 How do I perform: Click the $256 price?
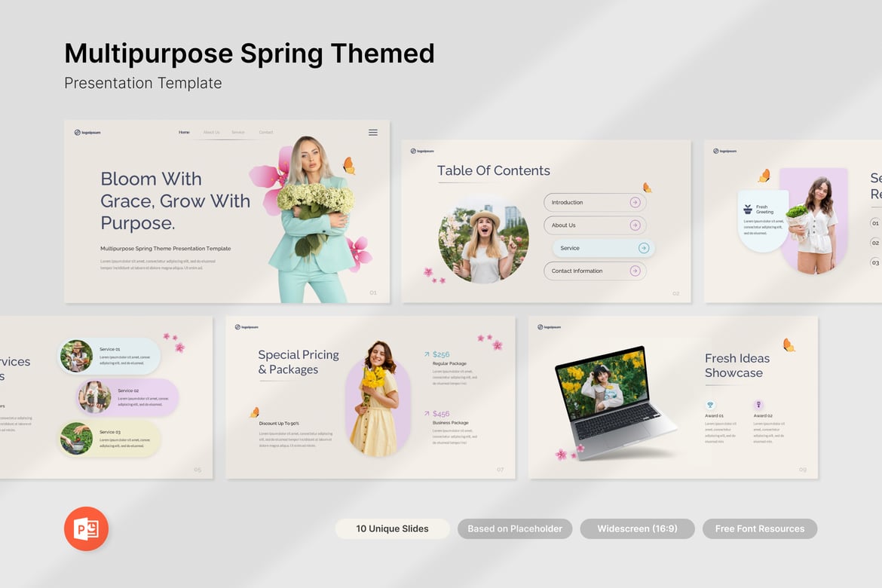point(441,354)
